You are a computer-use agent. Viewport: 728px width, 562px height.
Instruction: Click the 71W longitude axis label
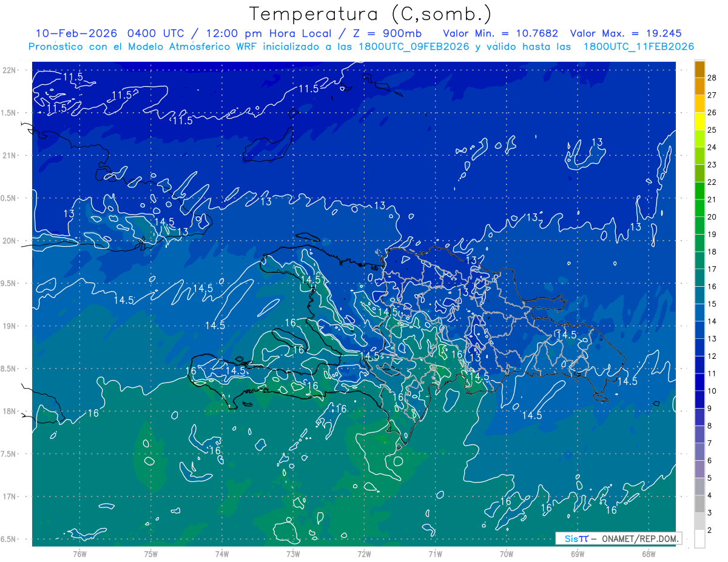pyautogui.click(x=435, y=554)
